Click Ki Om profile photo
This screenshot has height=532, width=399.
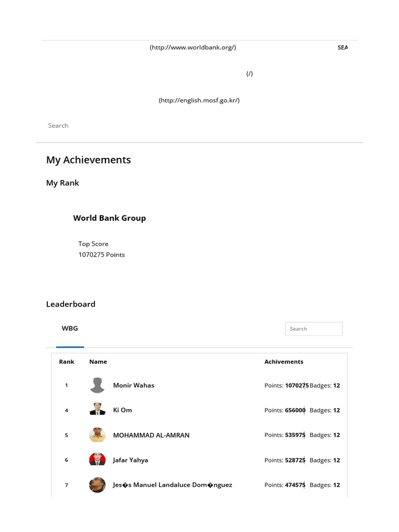coord(97,410)
